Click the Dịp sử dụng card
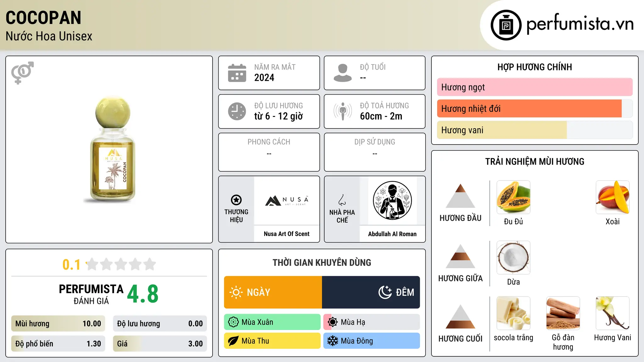 coord(375,152)
